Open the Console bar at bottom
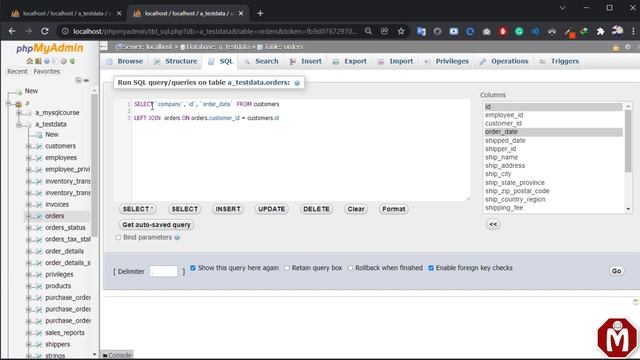 click(x=117, y=356)
